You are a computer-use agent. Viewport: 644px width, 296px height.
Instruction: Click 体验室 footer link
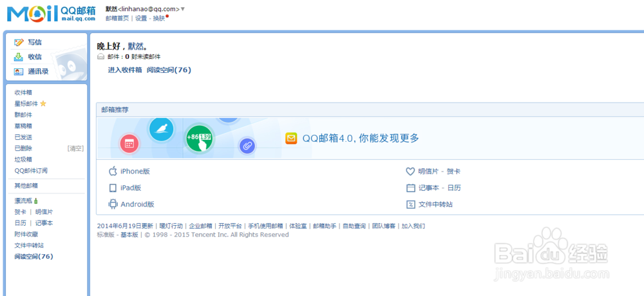coord(298,226)
